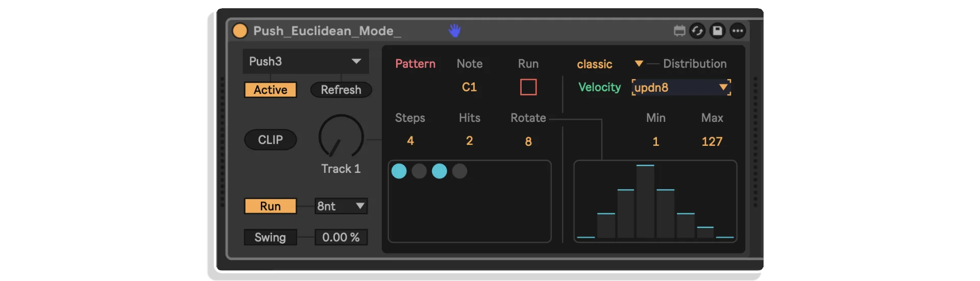Click the Distribution label
This screenshot has width=980, height=281.
coord(695,64)
